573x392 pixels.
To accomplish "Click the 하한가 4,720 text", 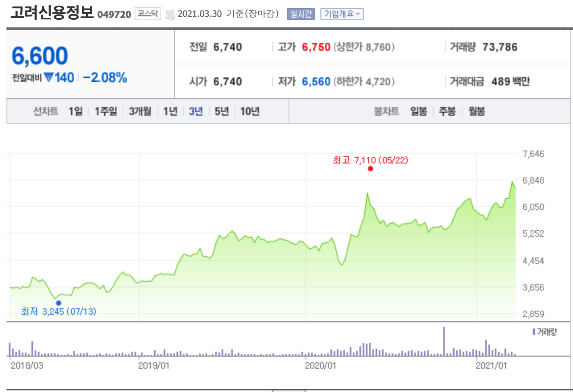I will (x=364, y=82).
